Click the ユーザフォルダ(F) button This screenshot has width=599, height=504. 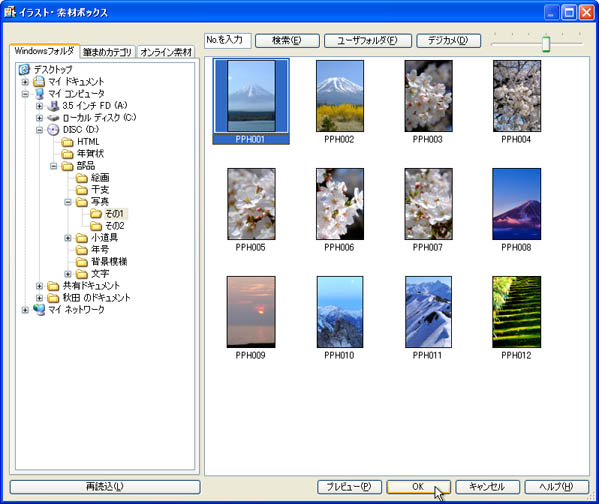(x=367, y=41)
